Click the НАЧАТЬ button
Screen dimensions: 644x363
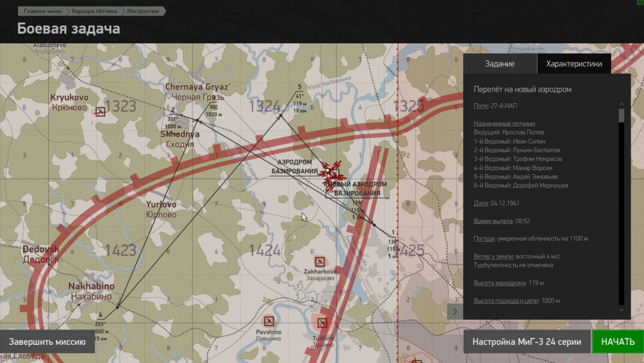point(618,342)
